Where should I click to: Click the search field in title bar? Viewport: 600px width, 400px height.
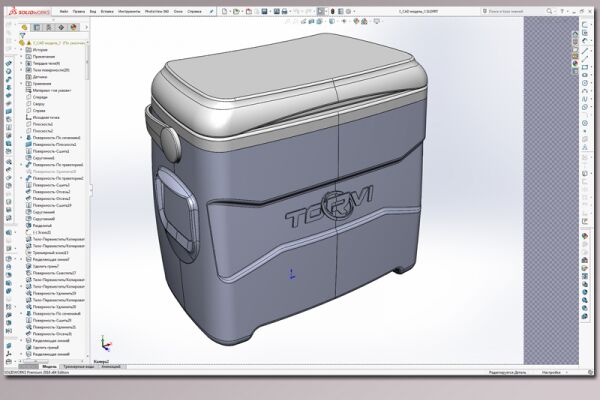coord(512,11)
